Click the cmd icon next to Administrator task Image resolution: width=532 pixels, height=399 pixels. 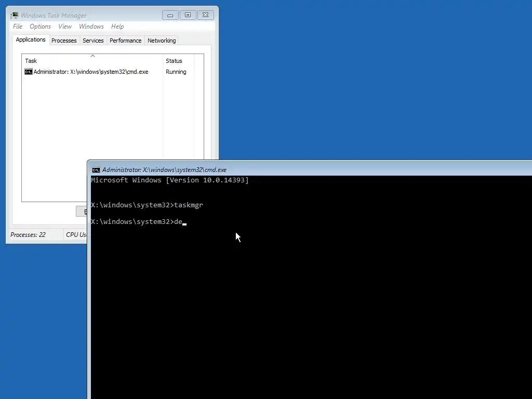(29, 72)
